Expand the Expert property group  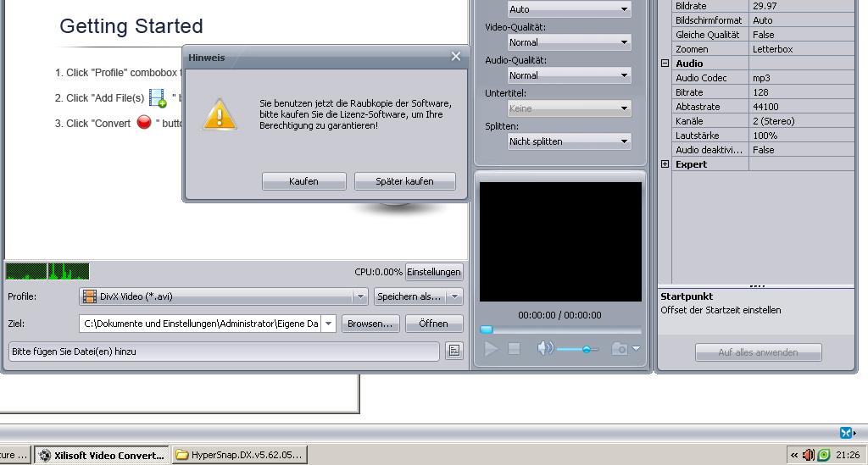click(665, 164)
